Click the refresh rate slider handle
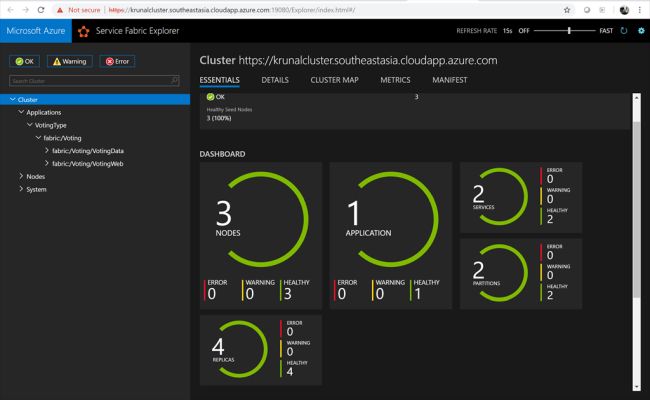The width and height of the screenshot is (650, 400). [569, 31]
